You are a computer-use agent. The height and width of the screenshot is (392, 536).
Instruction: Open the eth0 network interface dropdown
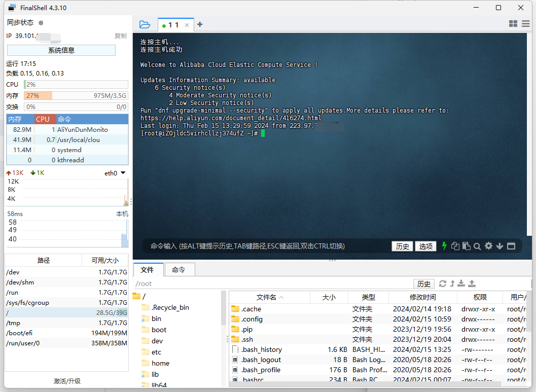point(123,173)
